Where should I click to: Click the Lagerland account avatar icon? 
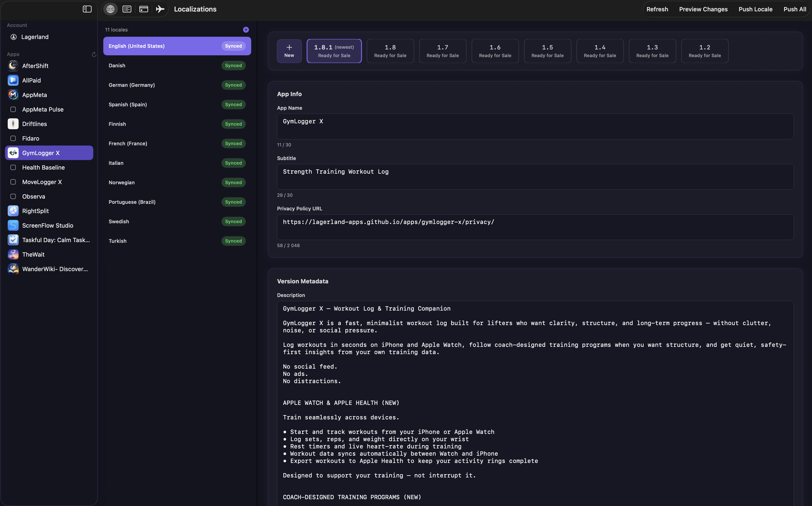click(13, 37)
